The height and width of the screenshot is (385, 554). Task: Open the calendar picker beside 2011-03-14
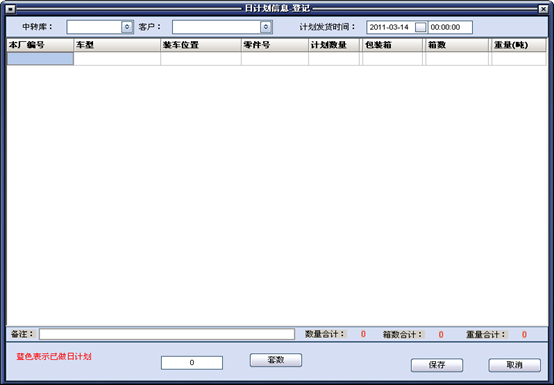(x=420, y=27)
